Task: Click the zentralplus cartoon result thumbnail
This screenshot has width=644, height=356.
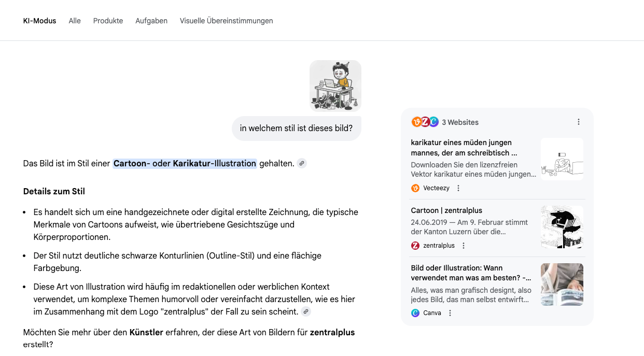Action: pyautogui.click(x=562, y=227)
